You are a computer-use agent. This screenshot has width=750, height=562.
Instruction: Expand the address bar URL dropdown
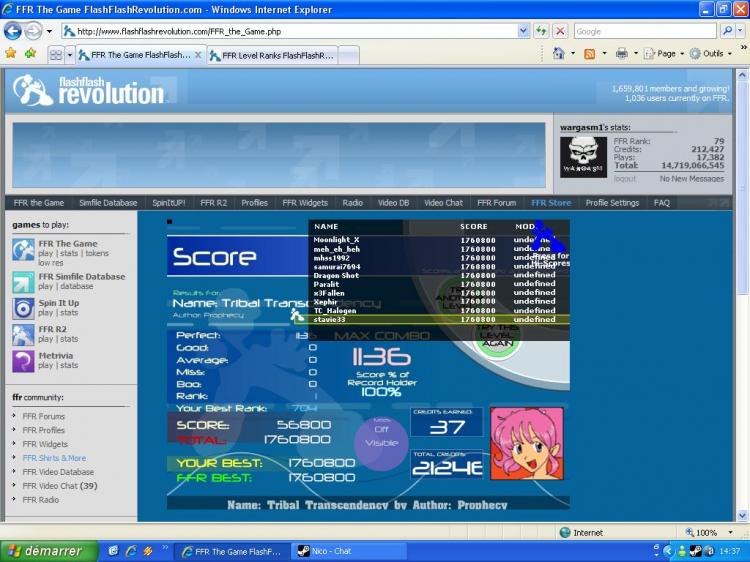(x=523, y=31)
